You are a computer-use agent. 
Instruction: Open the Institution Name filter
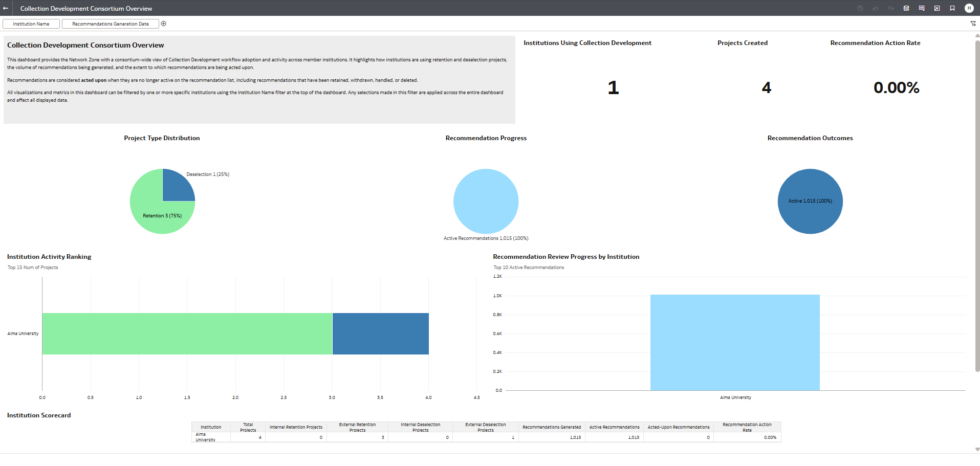[31, 24]
